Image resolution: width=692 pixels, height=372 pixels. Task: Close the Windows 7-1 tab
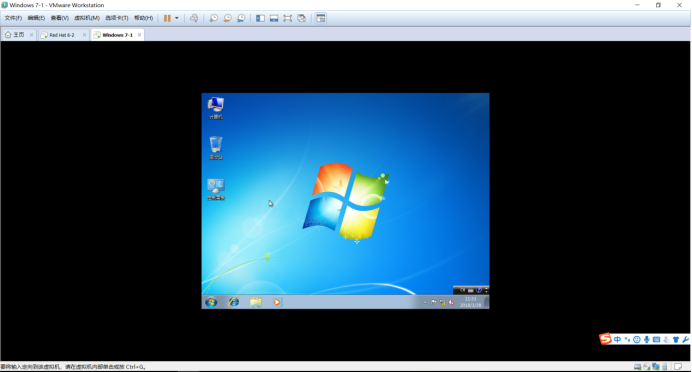(139, 34)
